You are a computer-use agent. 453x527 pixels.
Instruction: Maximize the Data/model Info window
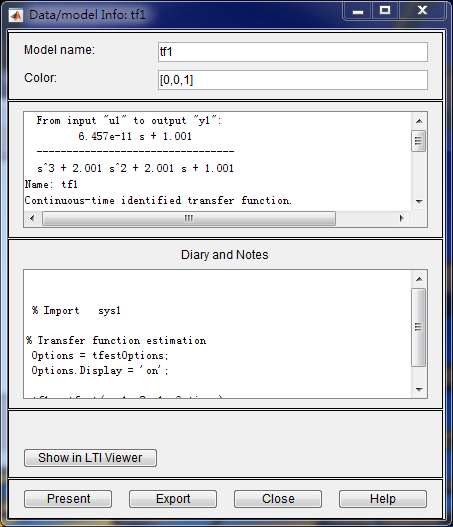click(x=385, y=11)
